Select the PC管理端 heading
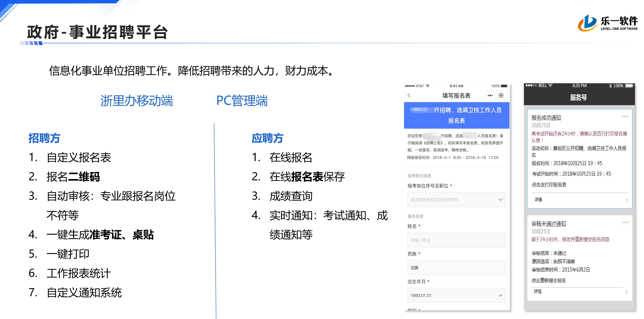 click(242, 101)
